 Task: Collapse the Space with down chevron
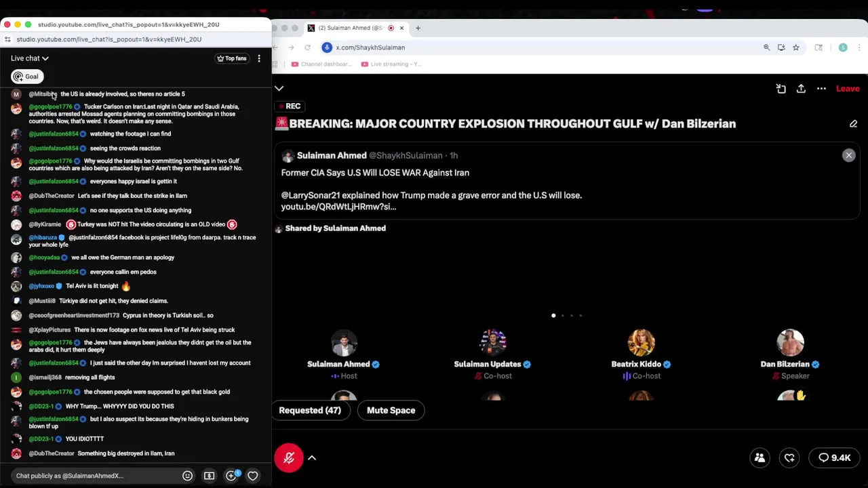tap(279, 89)
